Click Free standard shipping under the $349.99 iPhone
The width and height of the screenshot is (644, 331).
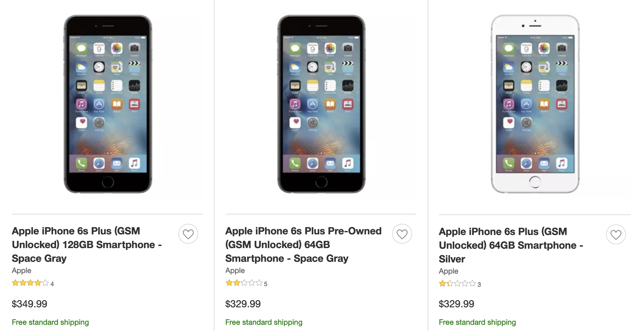(50, 322)
